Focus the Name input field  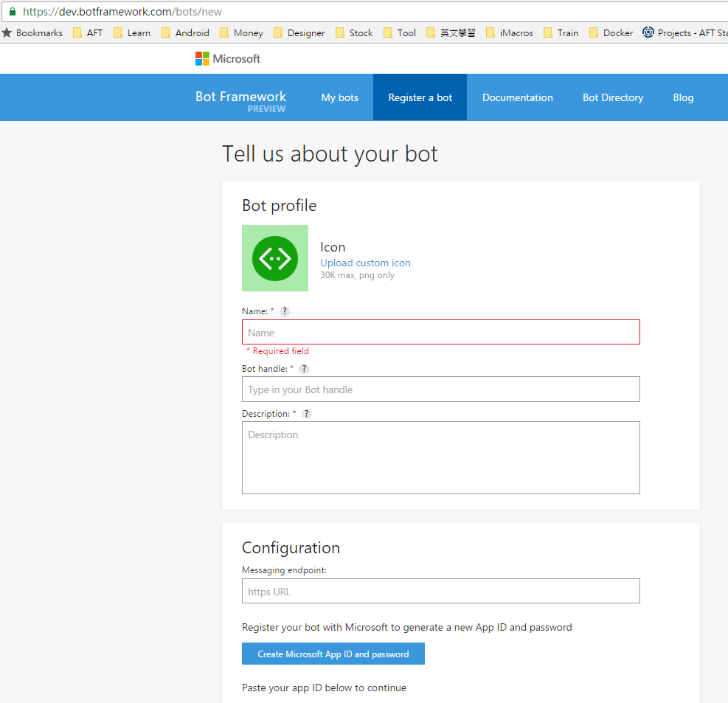click(x=441, y=332)
